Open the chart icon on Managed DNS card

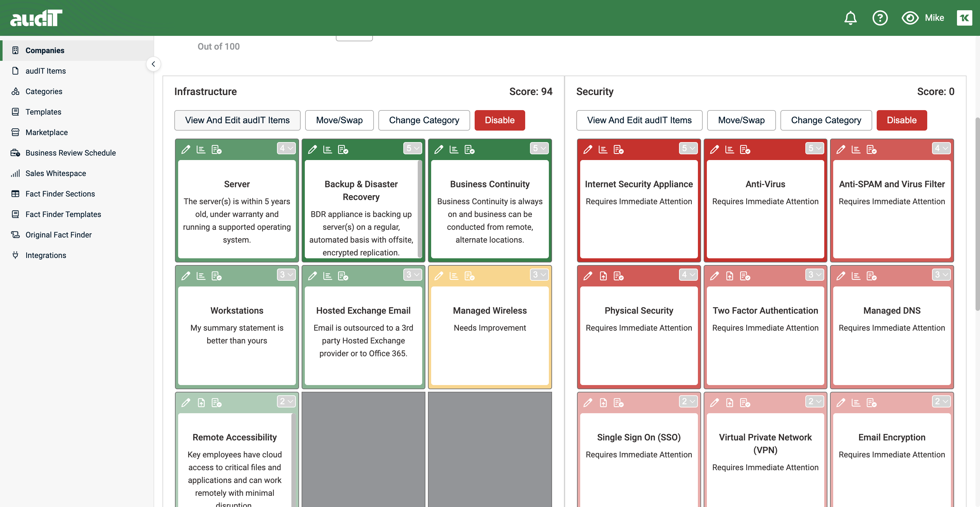click(x=856, y=276)
